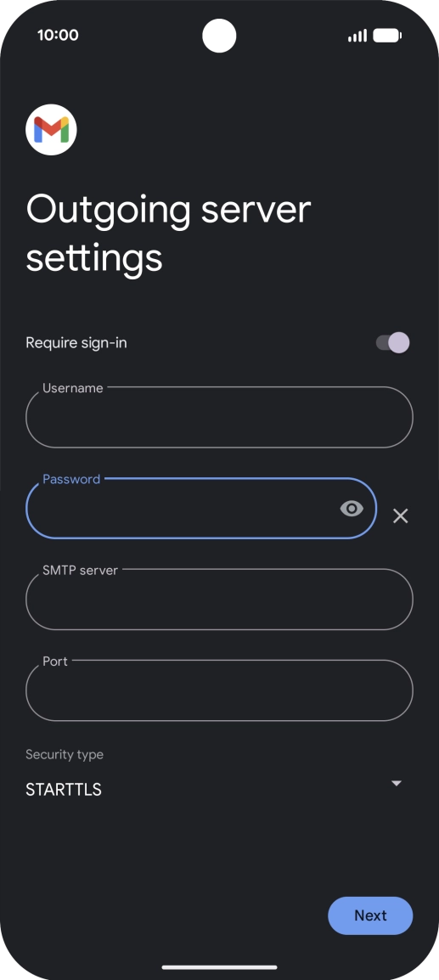Screen dimensions: 439x980
Task: Tap the Require sign-in label
Action: 76,343
